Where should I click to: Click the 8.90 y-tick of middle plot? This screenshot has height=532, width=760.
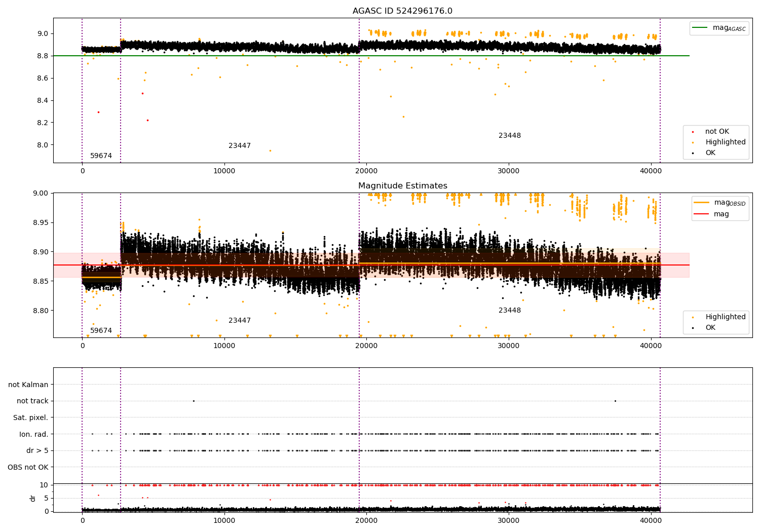pos(40,252)
